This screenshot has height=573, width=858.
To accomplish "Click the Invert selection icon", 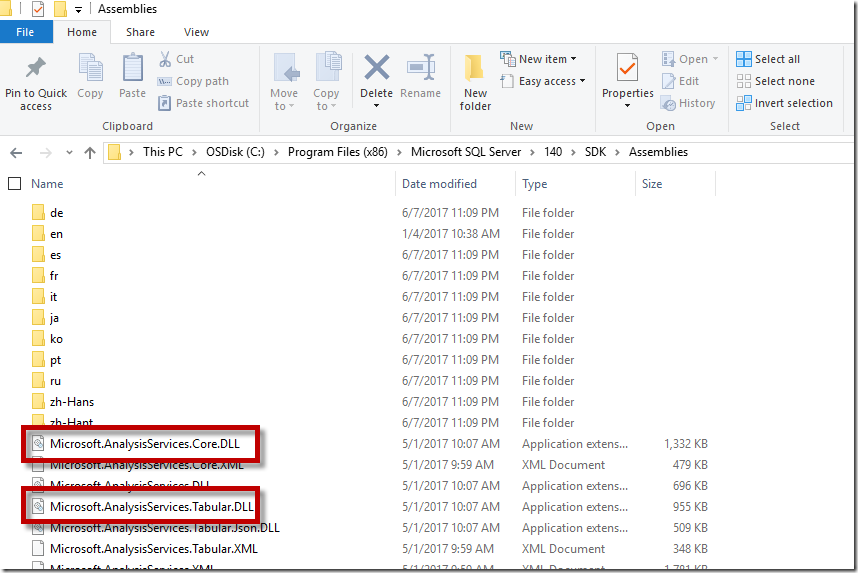I will pos(744,103).
